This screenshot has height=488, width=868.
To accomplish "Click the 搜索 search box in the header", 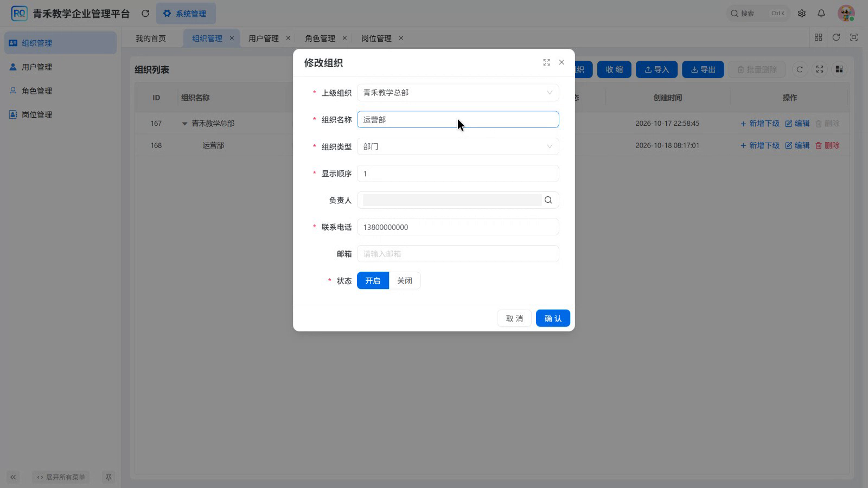I will click(x=758, y=14).
